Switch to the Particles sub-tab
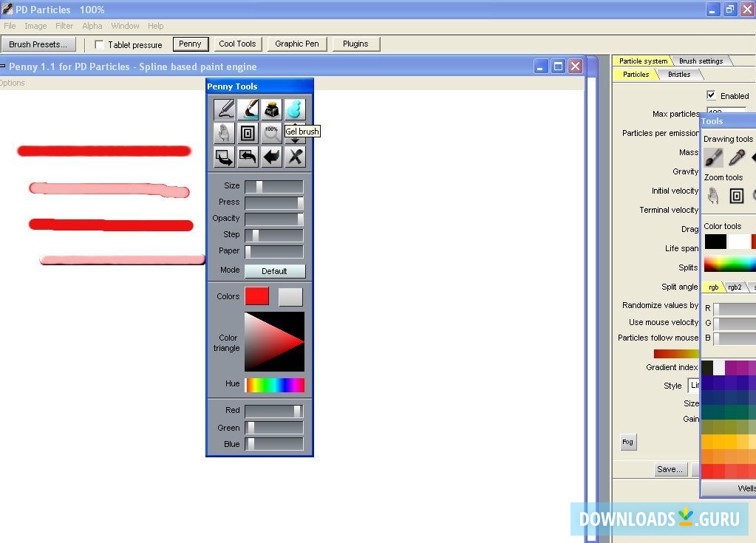Viewport: 756px width, 543px height. 636,75
